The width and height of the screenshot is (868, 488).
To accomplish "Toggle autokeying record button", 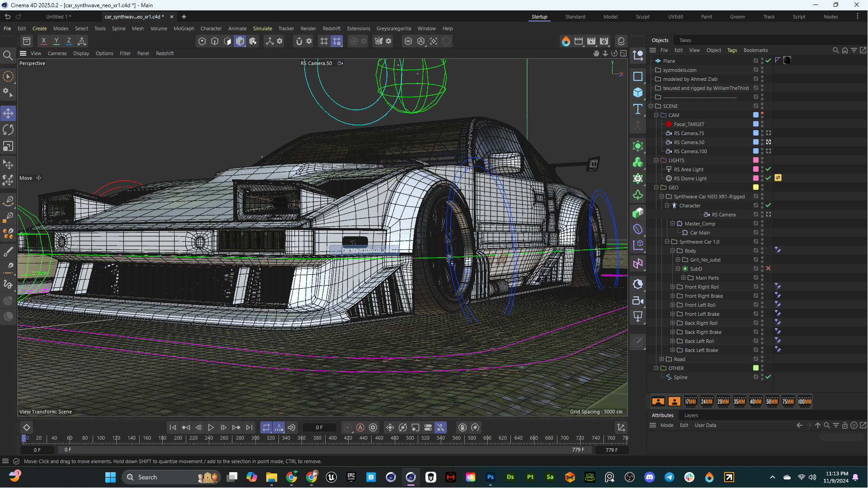I will (x=360, y=427).
